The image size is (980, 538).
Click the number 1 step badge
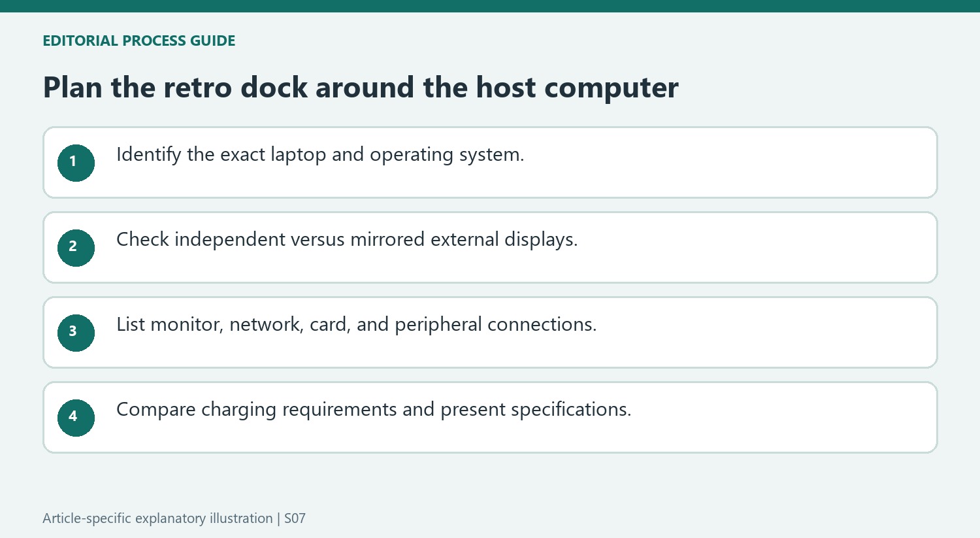pos(76,163)
